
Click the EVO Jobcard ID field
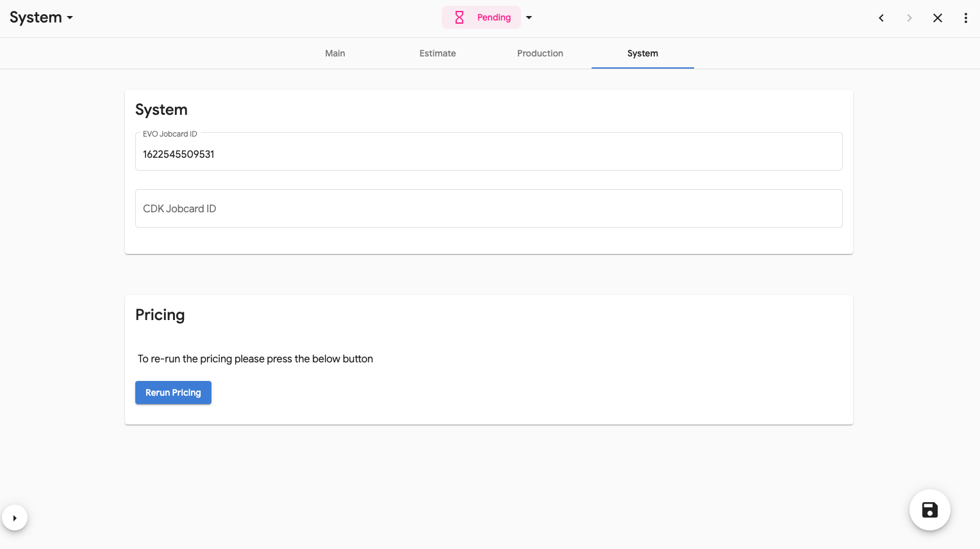coord(489,151)
